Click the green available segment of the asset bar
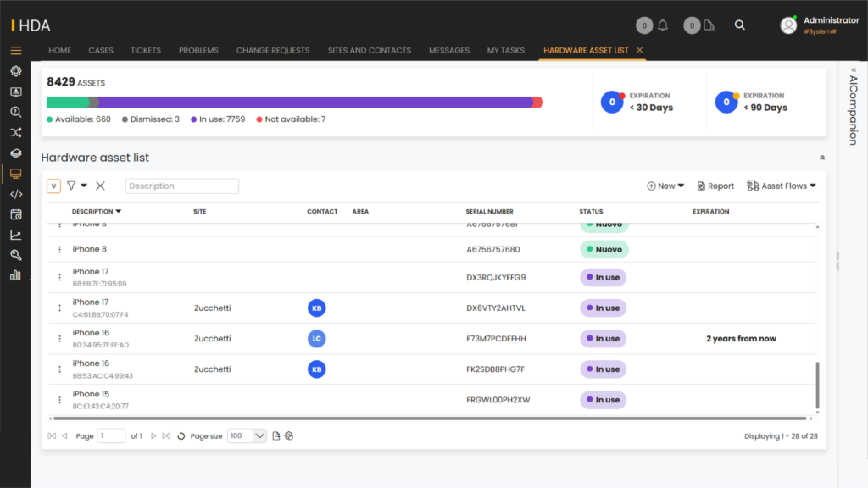This screenshot has height=488, width=868. coord(68,103)
